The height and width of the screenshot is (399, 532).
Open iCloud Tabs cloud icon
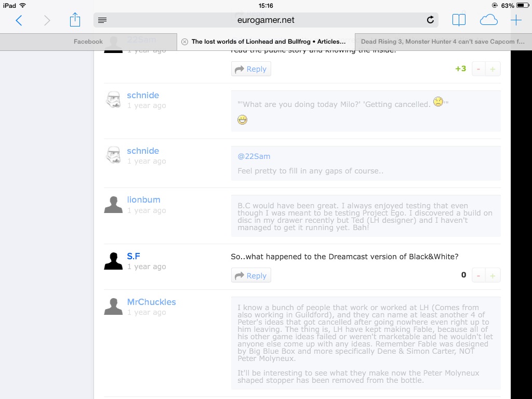[x=488, y=20]
